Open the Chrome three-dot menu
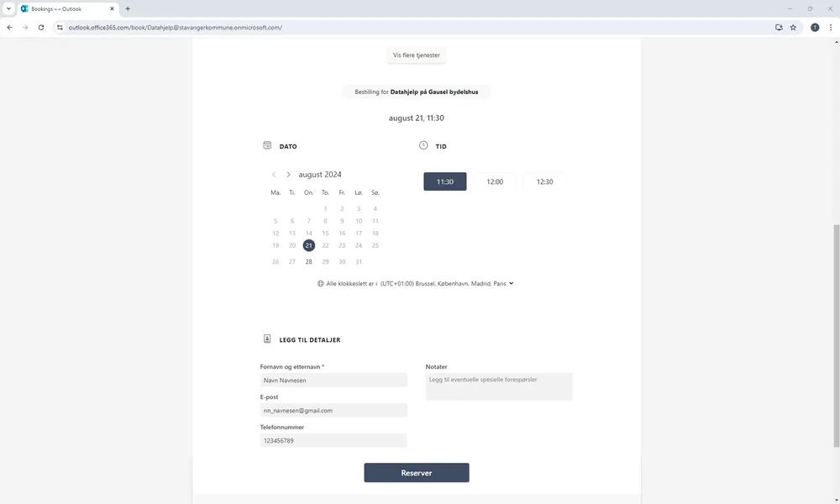This screenshot has width=840, height=504. [830, 27]
